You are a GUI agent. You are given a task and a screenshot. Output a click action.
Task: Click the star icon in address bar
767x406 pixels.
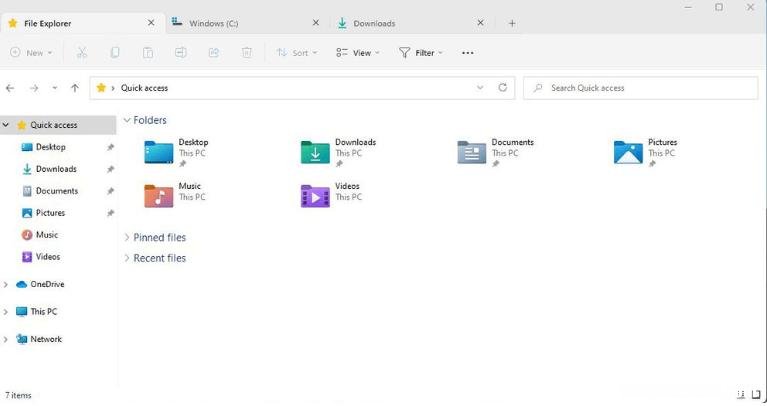[x=101, y=88]
